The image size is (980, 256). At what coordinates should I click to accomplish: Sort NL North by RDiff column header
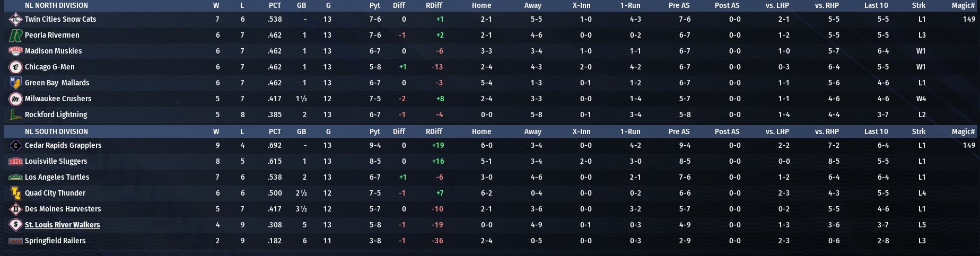tap(434, 5)
